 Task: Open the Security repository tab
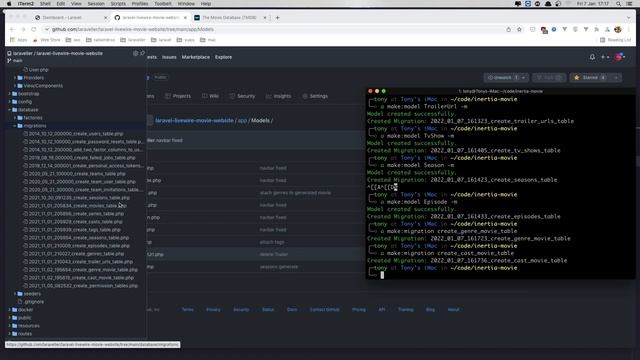pos(242,96)
